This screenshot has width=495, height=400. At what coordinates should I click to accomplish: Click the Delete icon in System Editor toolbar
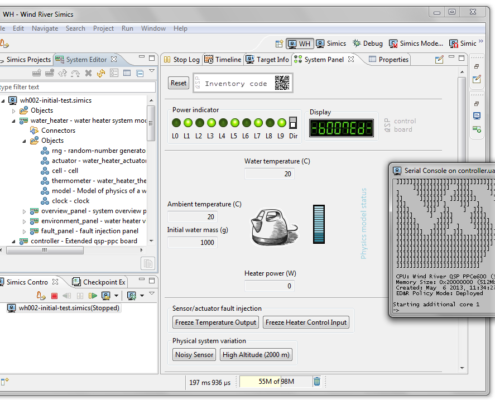(x=88, y=73)
